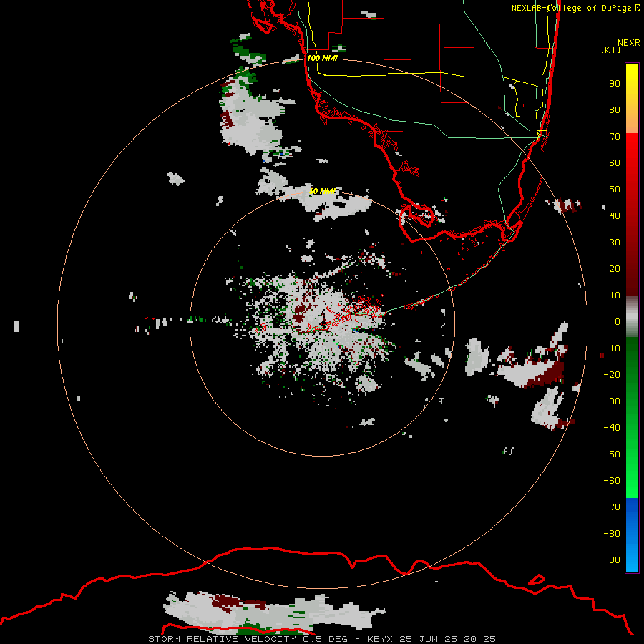Click the "-90" value on the velocity scale
This screenshot has height=644, width=644.
pos(612,560)
